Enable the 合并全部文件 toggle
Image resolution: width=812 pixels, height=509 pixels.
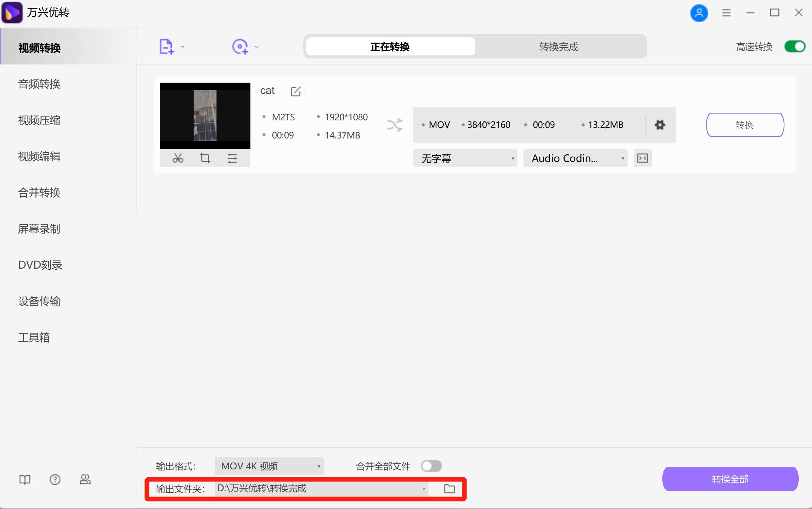(431, 466)
